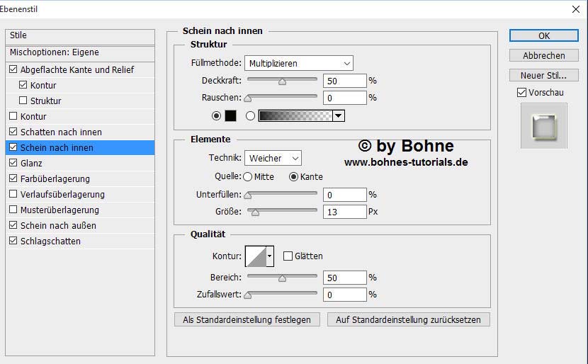Click the OK button
The width and height of the screenshot is (588, 364).
click(543, 35)
